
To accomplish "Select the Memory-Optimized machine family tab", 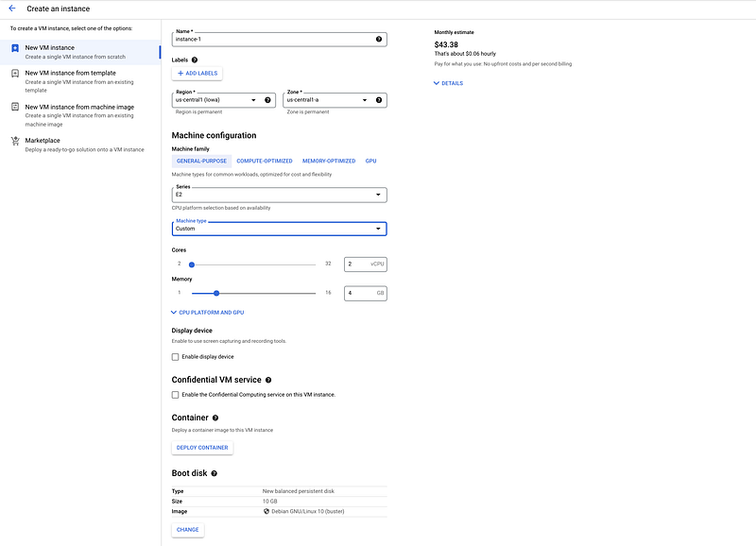I will coord(329,161).
